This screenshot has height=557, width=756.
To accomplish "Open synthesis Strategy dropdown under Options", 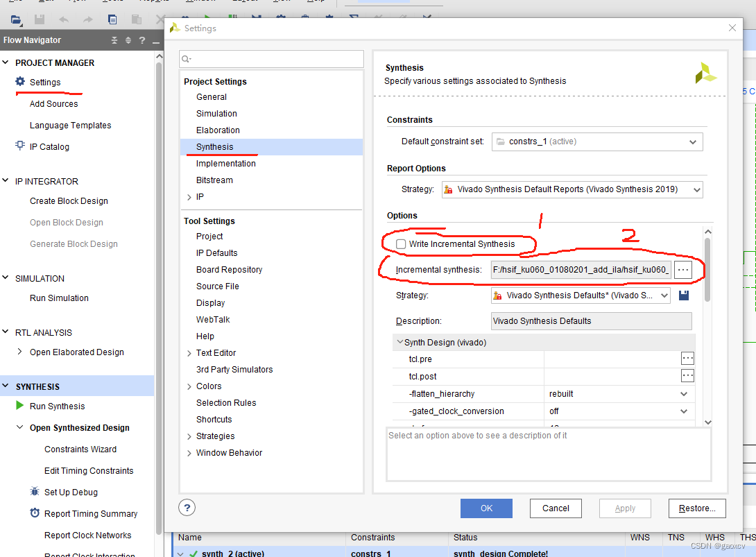I will pyautogui.click(x=664, y=295).
